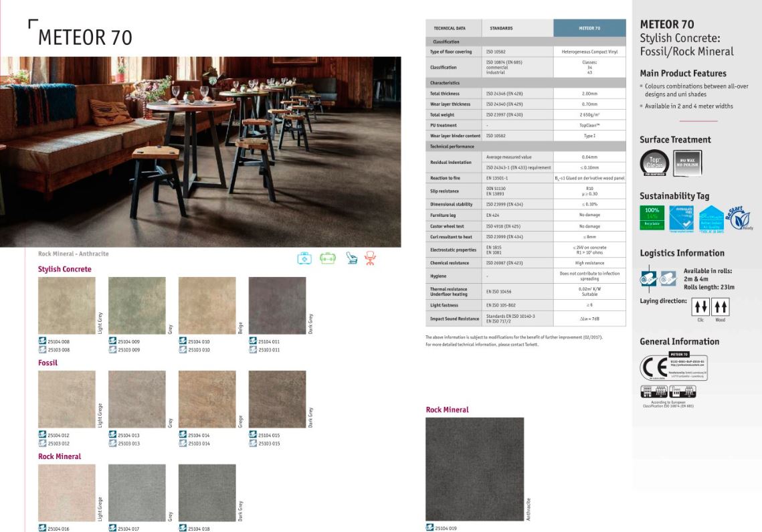
Task: Select the Fossil Dark Grey swatch
Action: pyautogui.click(x=278, y=400)
